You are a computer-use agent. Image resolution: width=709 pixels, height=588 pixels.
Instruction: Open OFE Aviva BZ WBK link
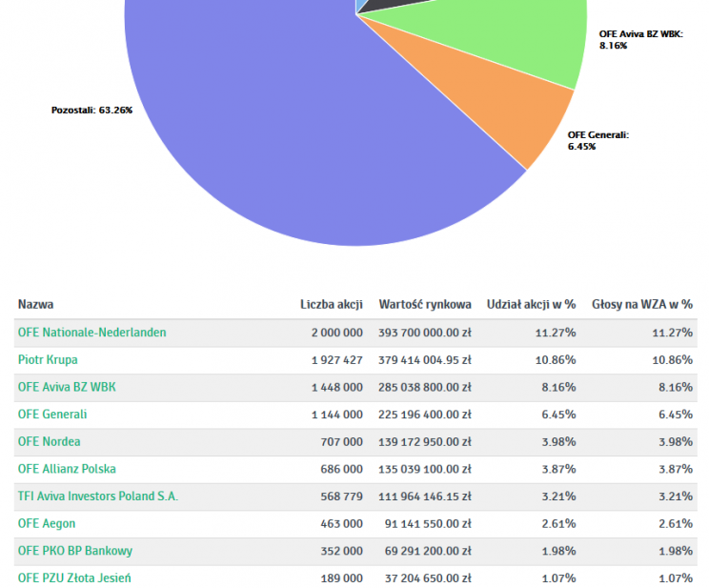coord(67,388)
